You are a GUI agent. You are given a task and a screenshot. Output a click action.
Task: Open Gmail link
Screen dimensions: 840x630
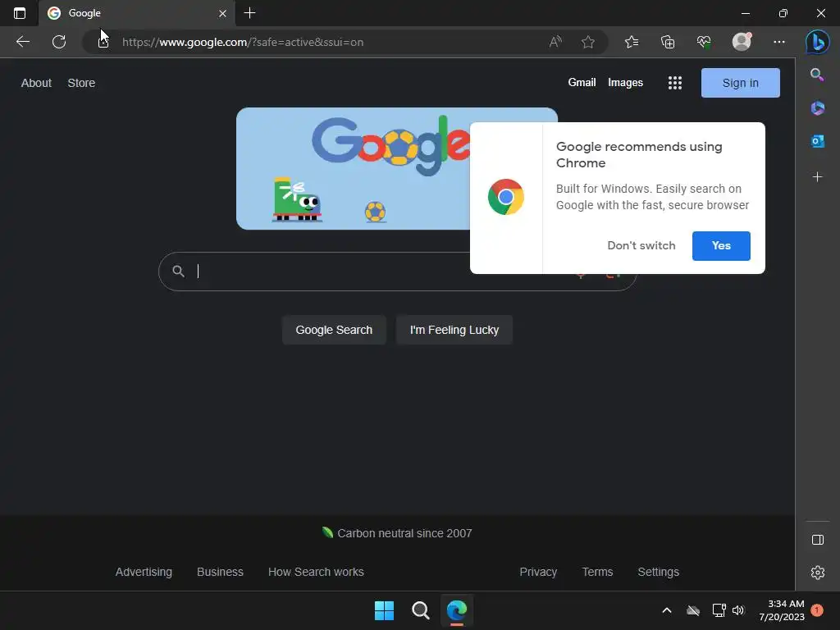pyautogui.click(x=582, y=83)
